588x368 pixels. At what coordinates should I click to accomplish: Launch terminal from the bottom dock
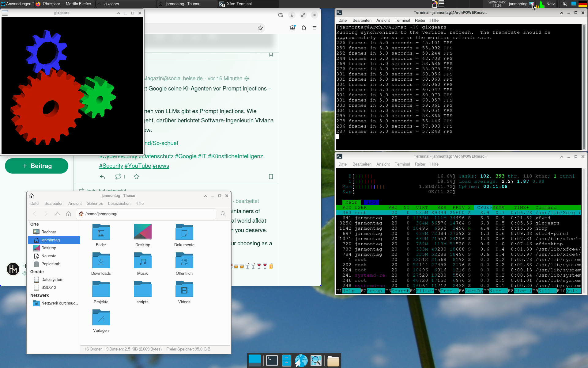pos(272,361)
